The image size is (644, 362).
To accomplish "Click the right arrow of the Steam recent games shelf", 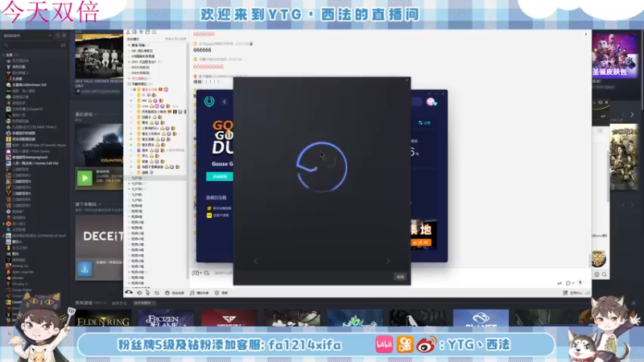I will tap(632, 114).
